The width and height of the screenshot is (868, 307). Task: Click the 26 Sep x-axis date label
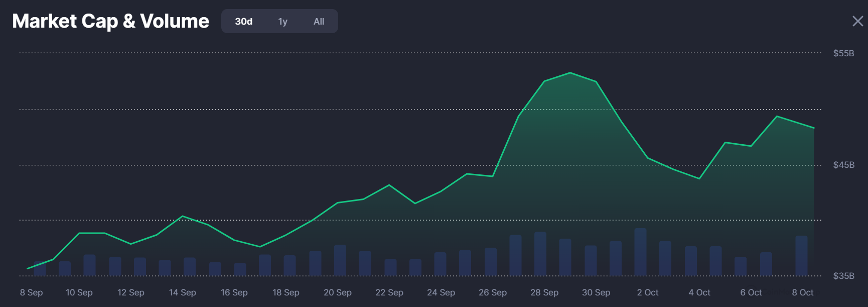click(493, 292)
